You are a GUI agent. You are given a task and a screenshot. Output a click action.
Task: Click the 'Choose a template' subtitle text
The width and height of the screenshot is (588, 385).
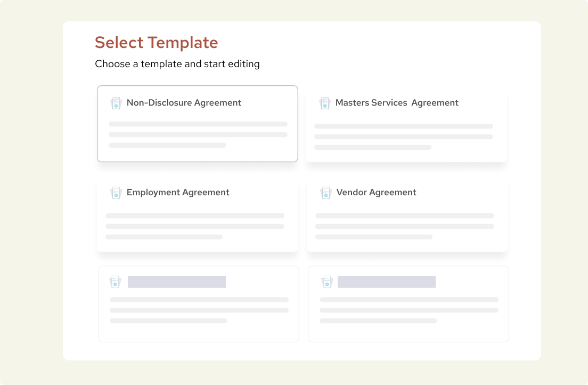[177, 64]
